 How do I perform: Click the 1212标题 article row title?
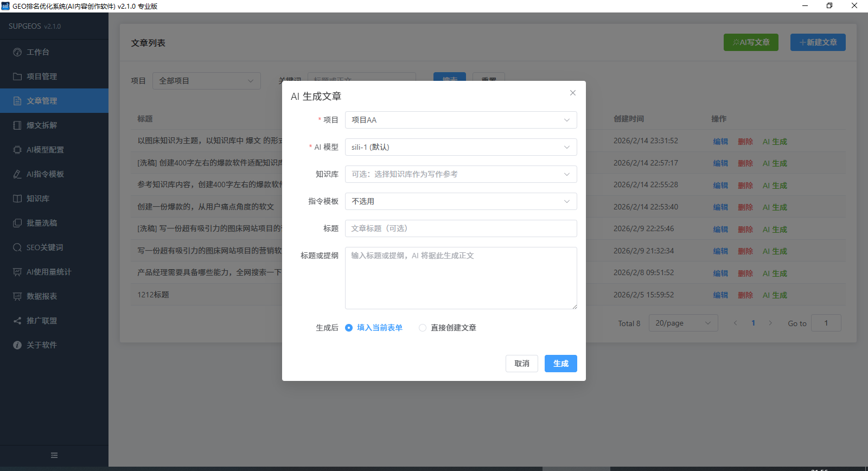point(153,295)
